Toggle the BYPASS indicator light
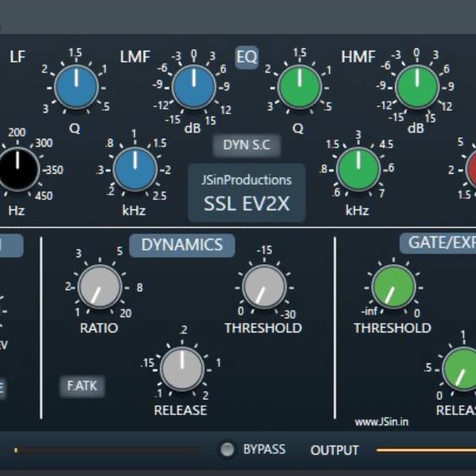 click(x=228, y=450)
